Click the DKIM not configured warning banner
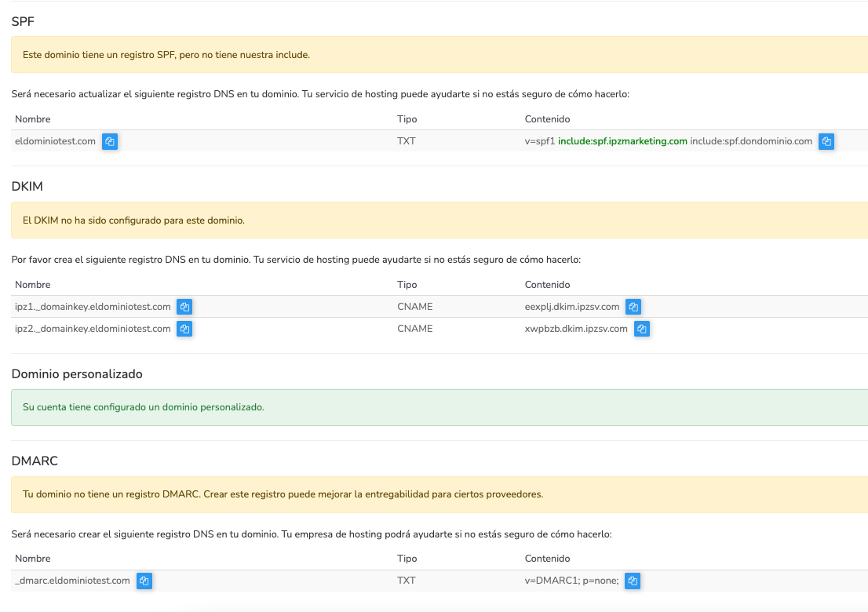 (x=439, y=220)
